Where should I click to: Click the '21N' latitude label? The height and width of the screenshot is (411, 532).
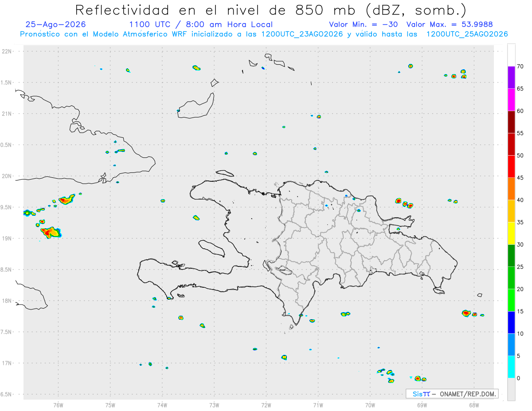click(8, 114)
